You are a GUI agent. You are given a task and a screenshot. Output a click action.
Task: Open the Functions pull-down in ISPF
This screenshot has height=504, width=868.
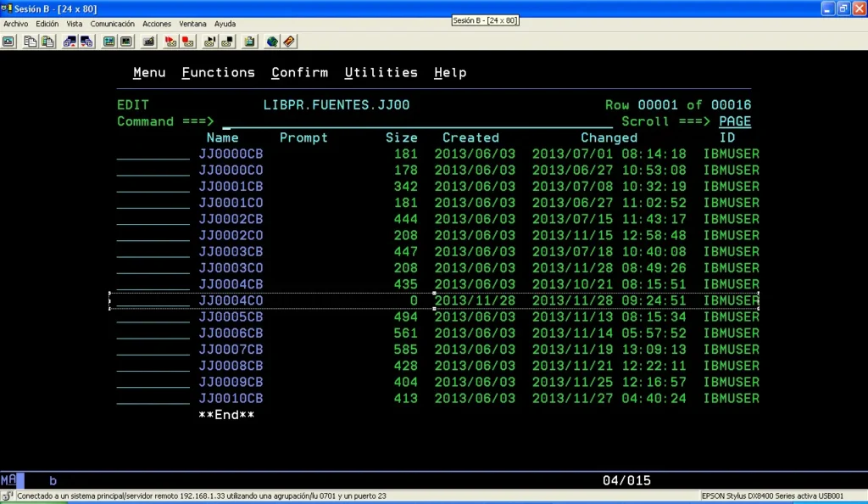[218, 73]
